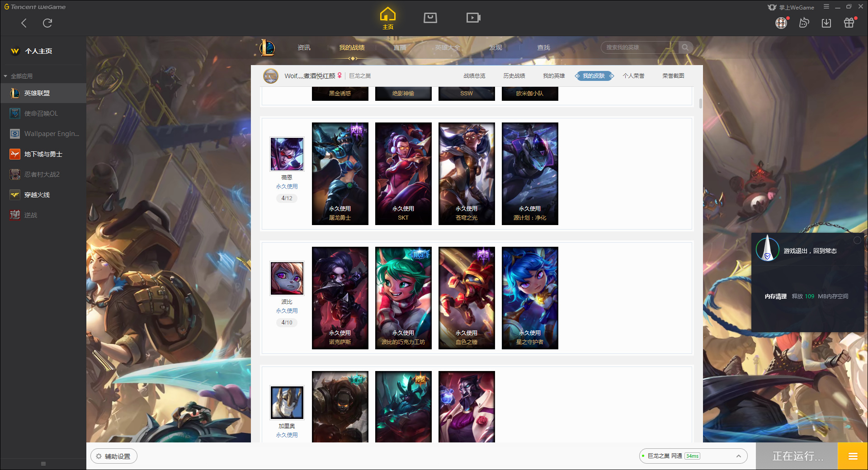Image resolution: width=868 pixels, height=470 pixels.
Task: Open the yellow menu button beside 正在运行
Action: [853, 456]
